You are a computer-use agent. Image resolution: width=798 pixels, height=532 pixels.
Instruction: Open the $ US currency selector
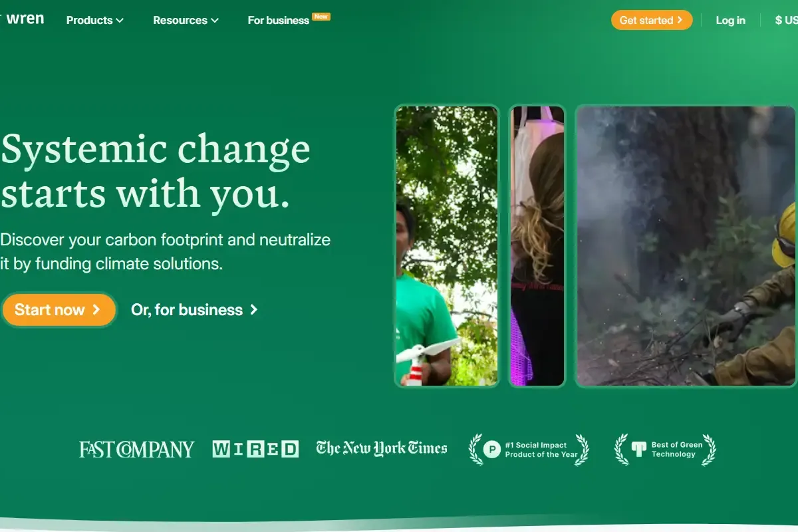786,21
